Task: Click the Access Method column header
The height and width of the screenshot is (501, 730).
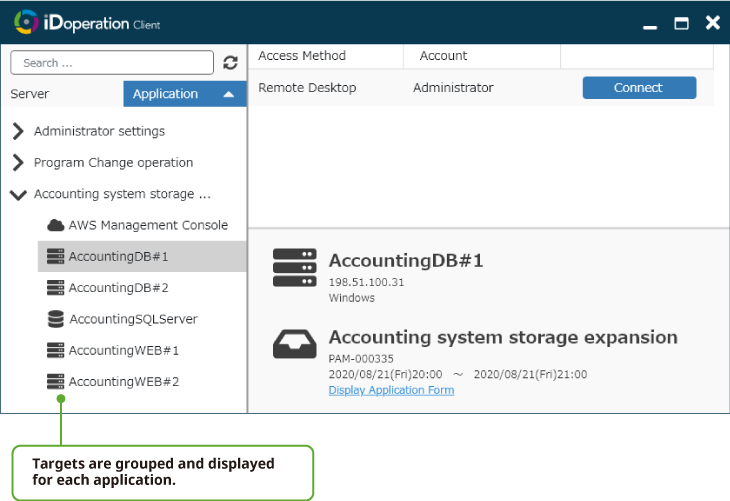Action: tap(302, 56)
